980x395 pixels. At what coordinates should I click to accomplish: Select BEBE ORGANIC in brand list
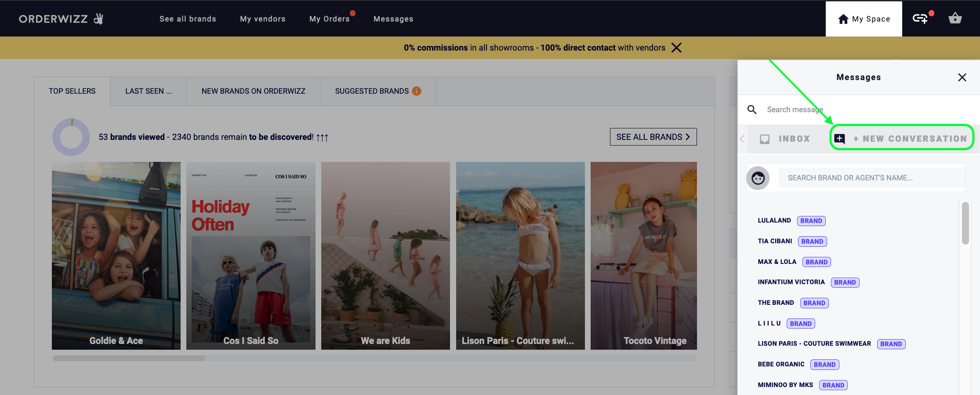[x=781, y=364]
